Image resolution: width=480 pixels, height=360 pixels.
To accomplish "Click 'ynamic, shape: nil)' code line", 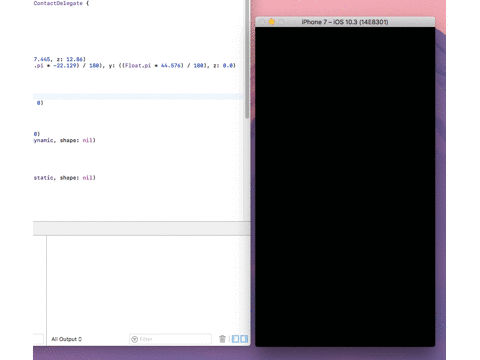I will (64, 140).
